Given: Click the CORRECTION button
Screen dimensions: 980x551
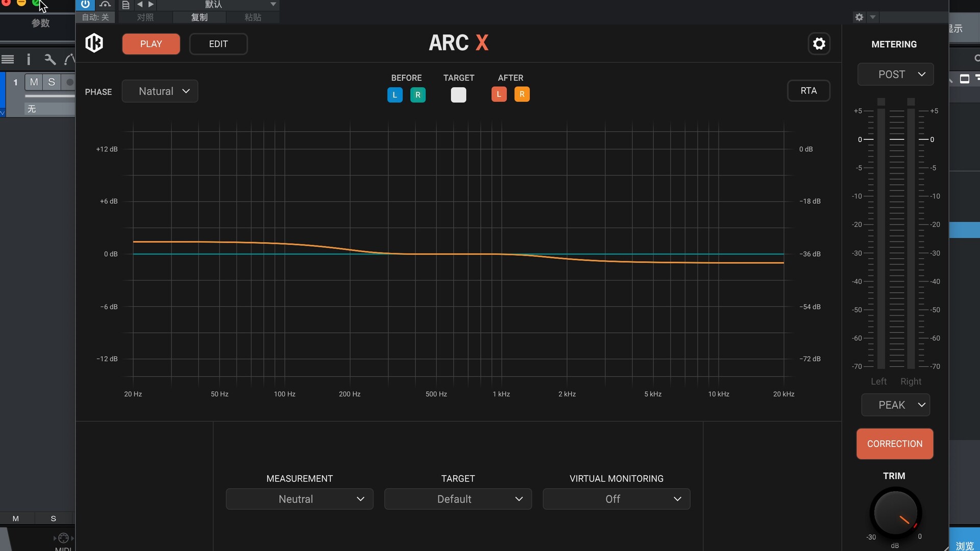Looking at the screenshot, I should tap(894, 444).
